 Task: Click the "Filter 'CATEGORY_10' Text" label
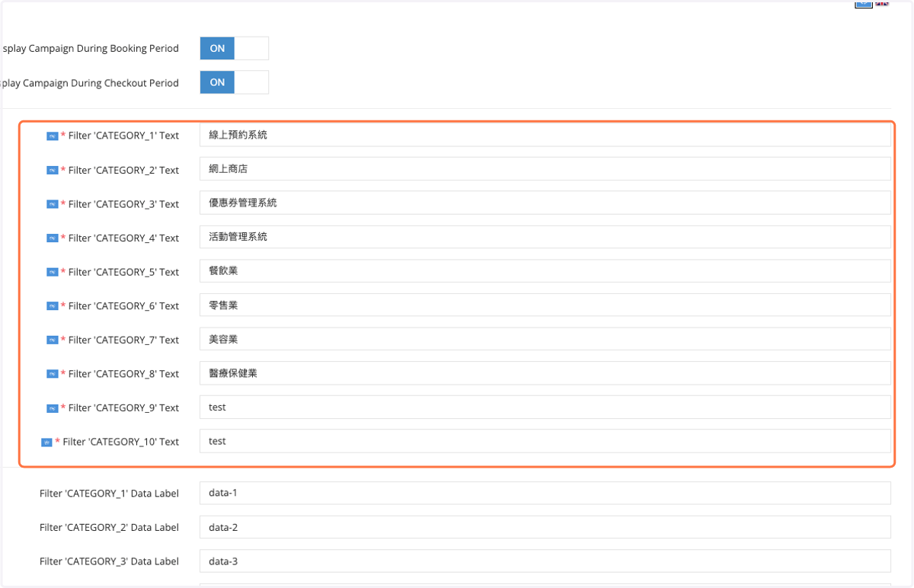pos(121,442)
